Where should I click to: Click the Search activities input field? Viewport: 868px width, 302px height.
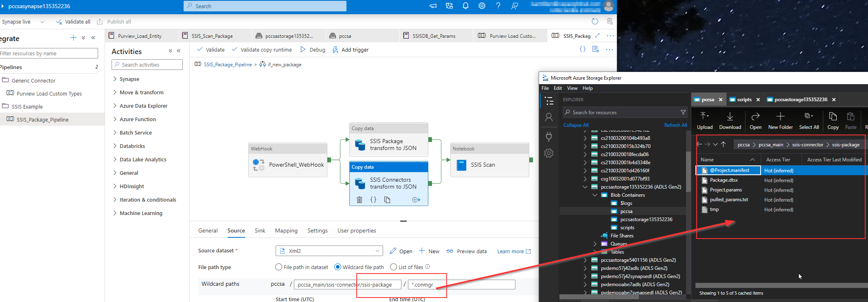pos(147,65)
